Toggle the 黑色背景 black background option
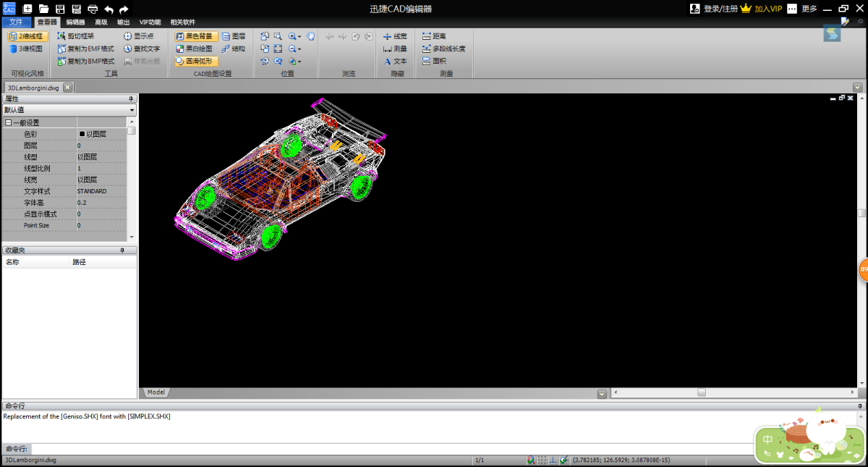The image size is (868, 467). click(x=195, y=35)
